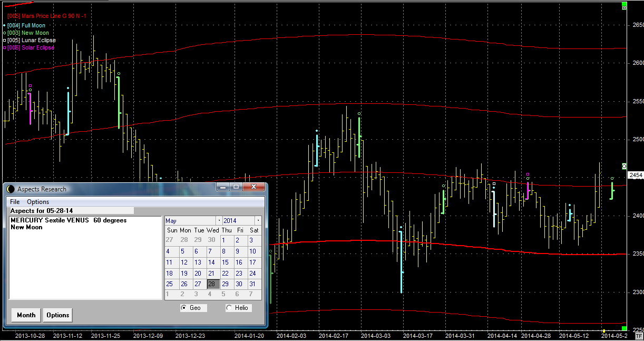Minimize the Aspects Research window
644x341 pixels.
222,187
